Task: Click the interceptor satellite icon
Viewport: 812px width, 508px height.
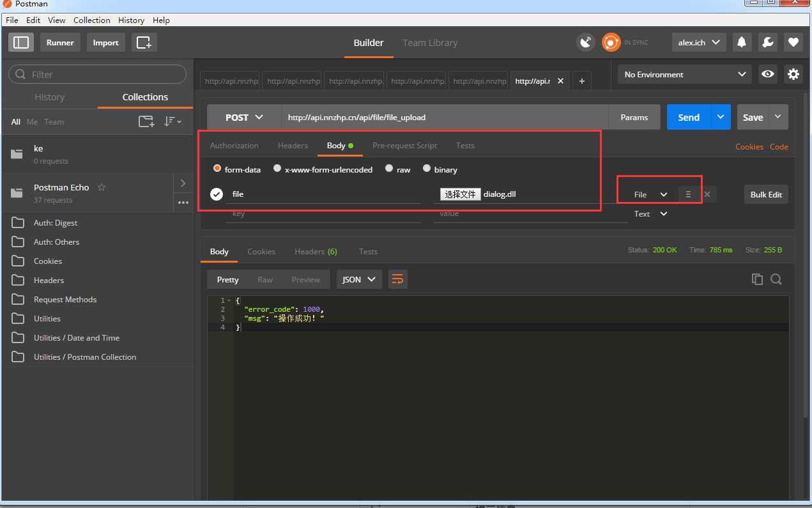Action: click(x=585, y=42)
